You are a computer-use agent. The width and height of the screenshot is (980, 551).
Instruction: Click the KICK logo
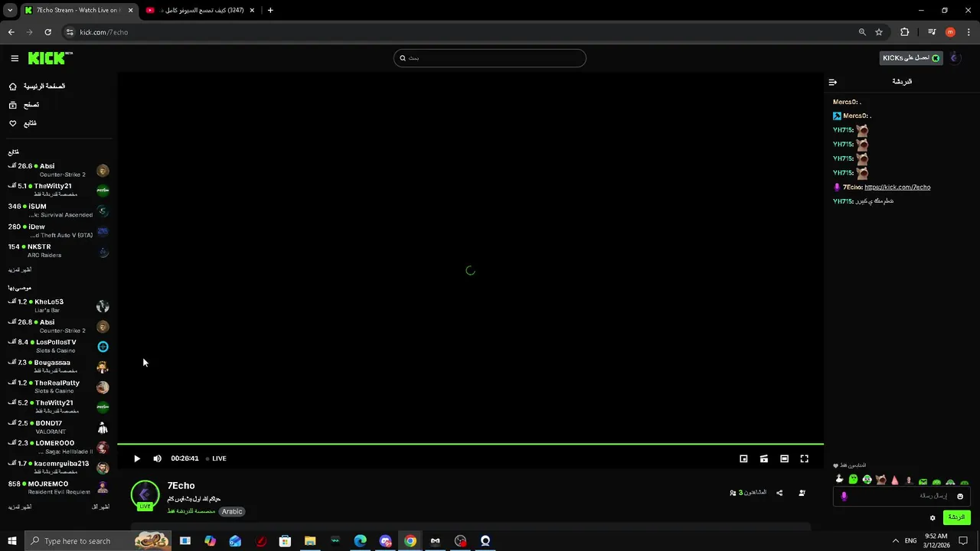50,58
